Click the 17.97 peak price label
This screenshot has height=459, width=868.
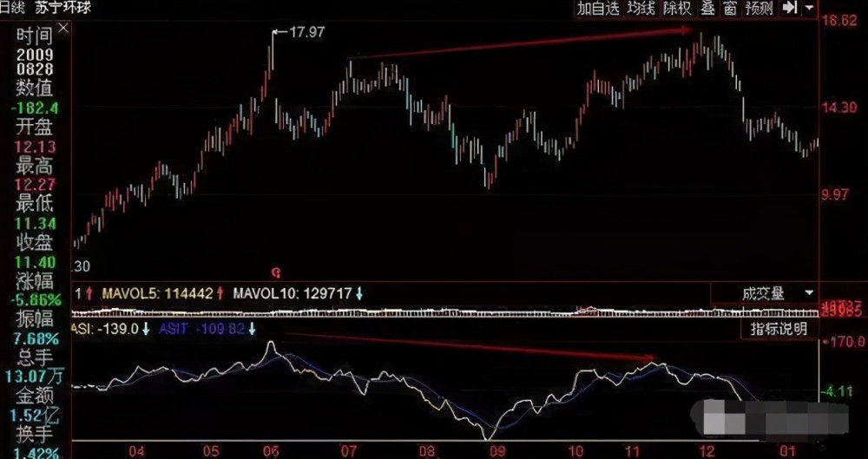coord(307,32)
